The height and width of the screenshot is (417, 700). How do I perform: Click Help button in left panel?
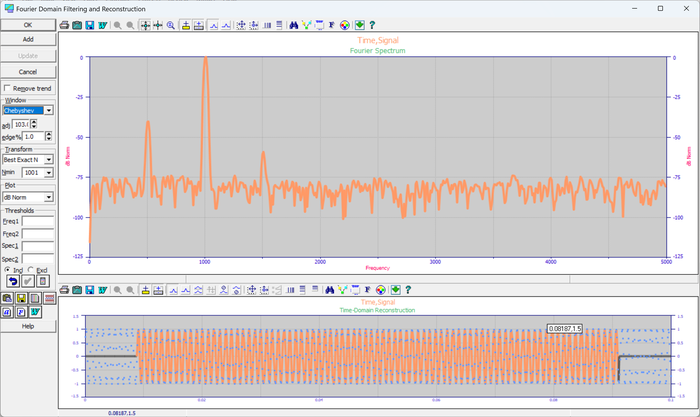click(x=28, y=326)
